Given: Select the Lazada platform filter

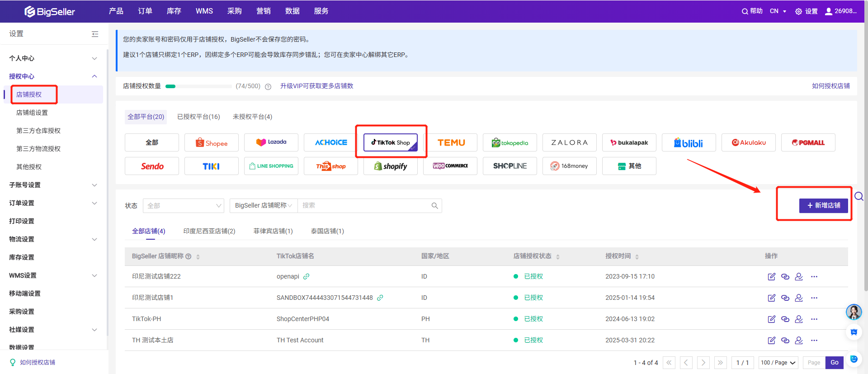Looking at the screenshot, I should click(x=271, y=142).
